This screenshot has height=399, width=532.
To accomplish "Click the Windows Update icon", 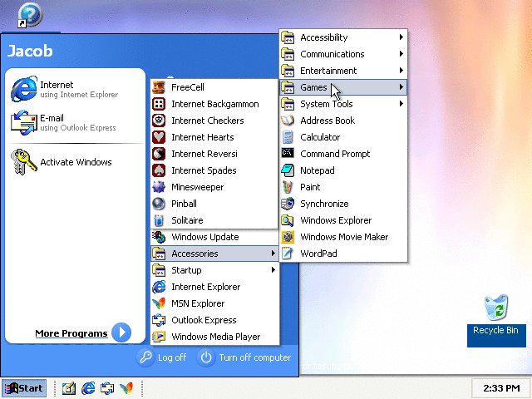I will coord(159,237).
